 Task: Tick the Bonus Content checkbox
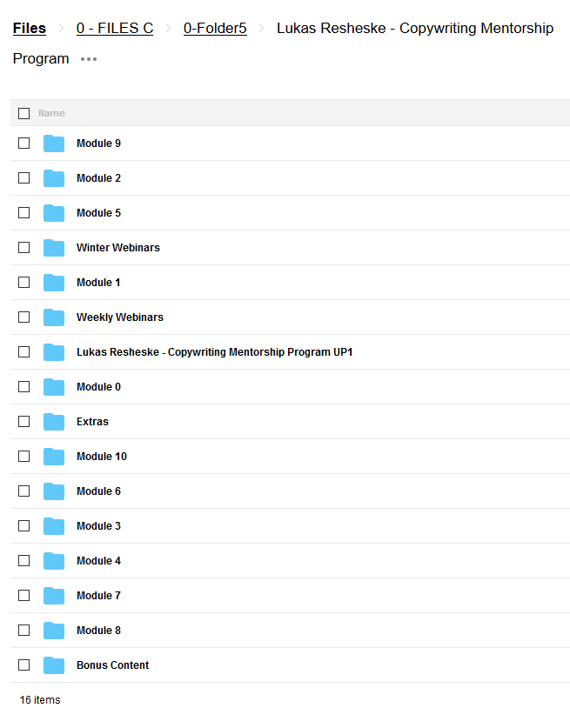(x=24, y=665)
